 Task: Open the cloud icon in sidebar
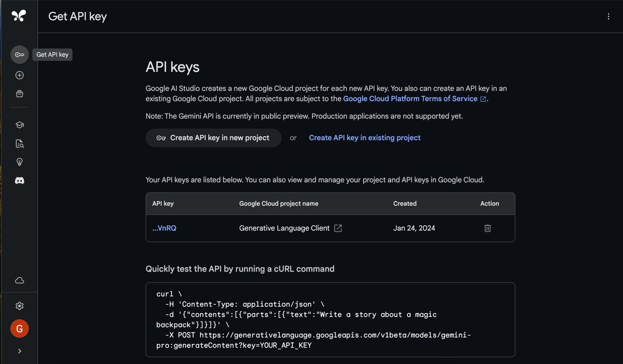pos(19,280)
